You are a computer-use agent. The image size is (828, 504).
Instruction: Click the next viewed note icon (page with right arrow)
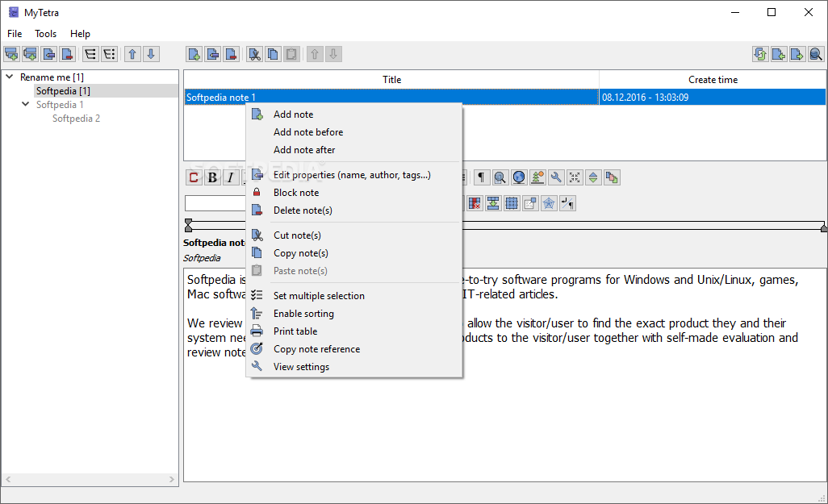(x=797, y=54)
